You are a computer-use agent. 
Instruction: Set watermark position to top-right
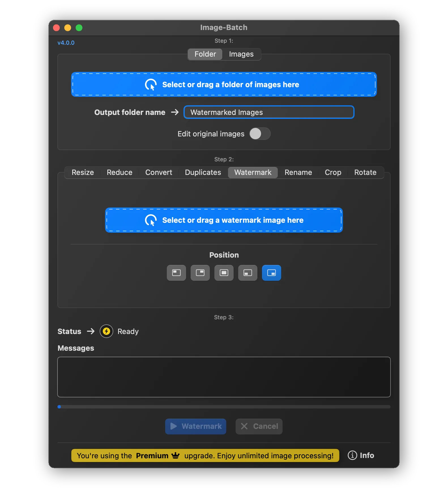[200, 273]
